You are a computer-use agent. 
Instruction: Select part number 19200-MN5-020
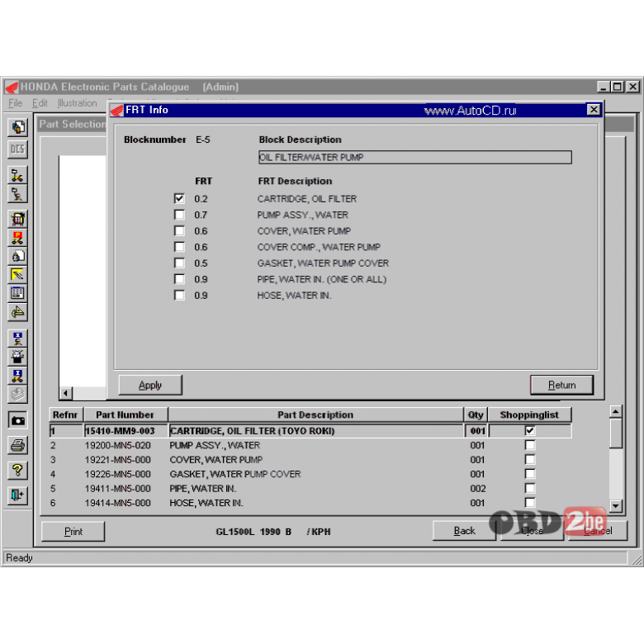click(x=118, y=445)
